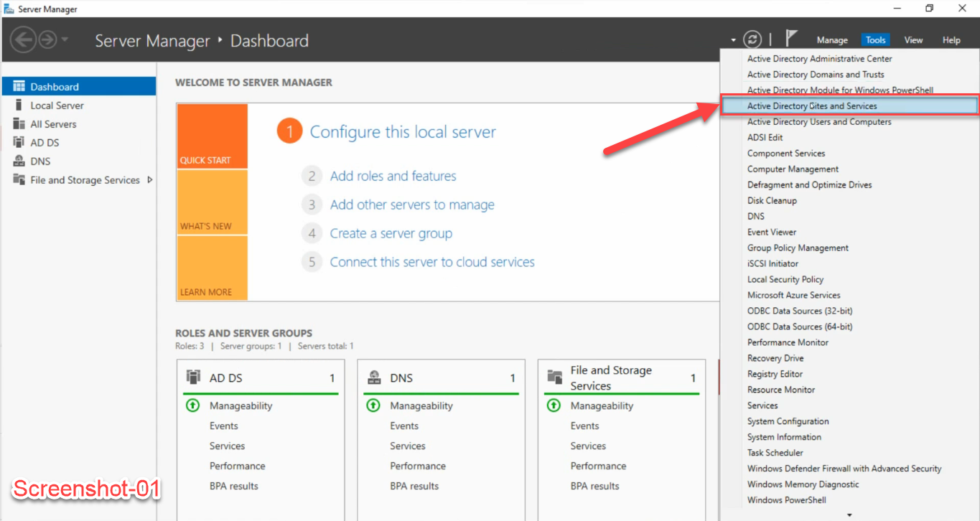Open Local Security Policy
Viewport: 980px width, 521px height.
pyautogui.click(x=850, y=279)
